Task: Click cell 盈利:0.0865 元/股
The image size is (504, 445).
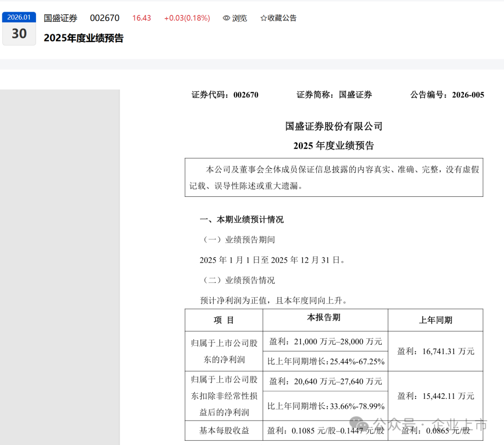Action: pyautogui.click(x=435, y=431)
